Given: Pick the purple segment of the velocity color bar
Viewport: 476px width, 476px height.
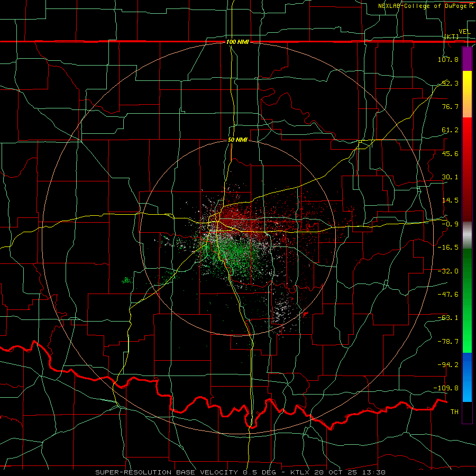Looking at the screenshot, I should [x=467, y=59].
